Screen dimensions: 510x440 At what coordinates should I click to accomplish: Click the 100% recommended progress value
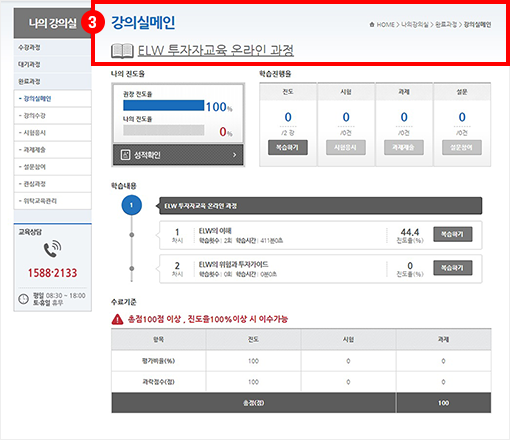219,107
